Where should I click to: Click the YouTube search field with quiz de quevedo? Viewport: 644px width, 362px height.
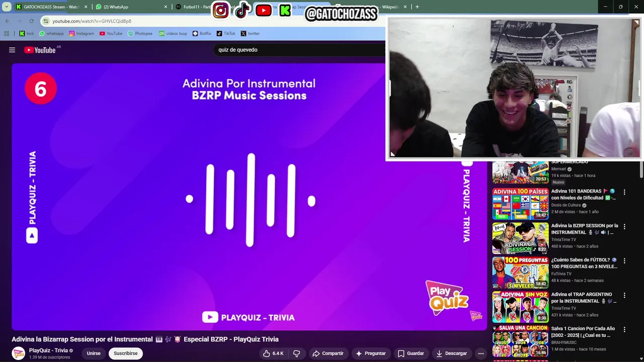pyautogui.click(x=299, y=50)
